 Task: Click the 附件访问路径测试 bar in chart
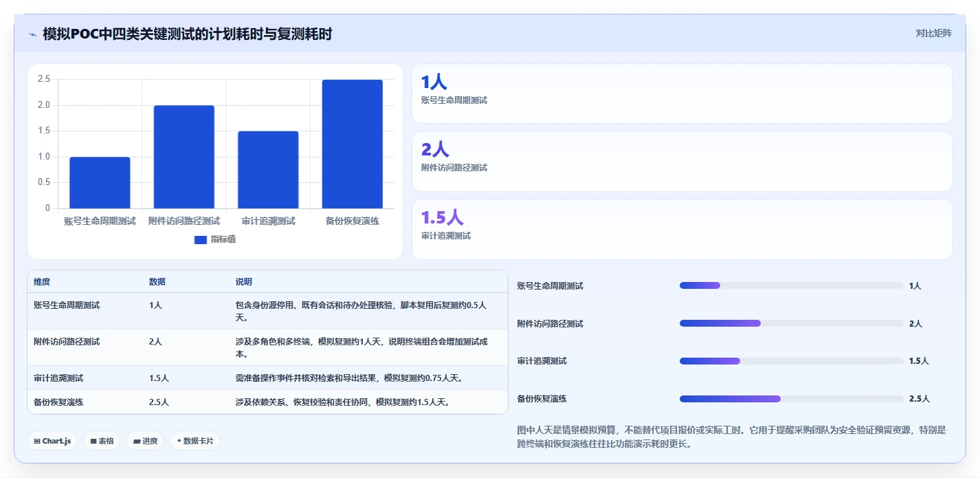point(183,157)
